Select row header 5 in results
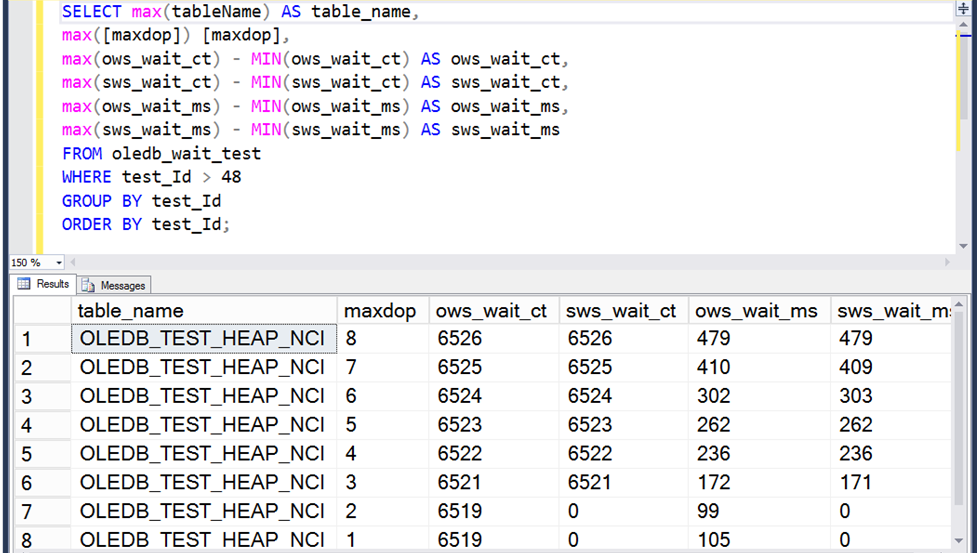This screenshot has width=977, height=553. pos(42,453)
